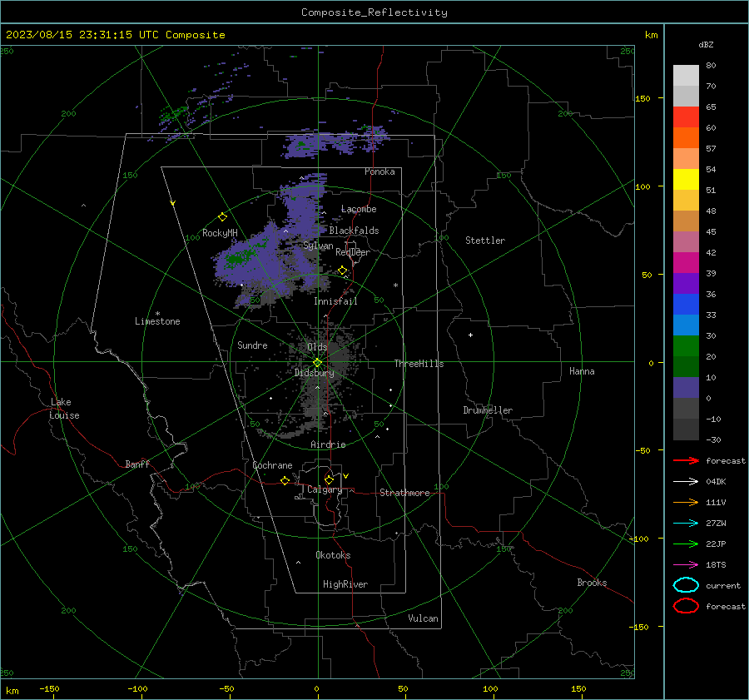Viewport: 749px width, 700px height.
Task: Click yellow diamond marker near RockyMH
Action: click(x=222, y=217)
